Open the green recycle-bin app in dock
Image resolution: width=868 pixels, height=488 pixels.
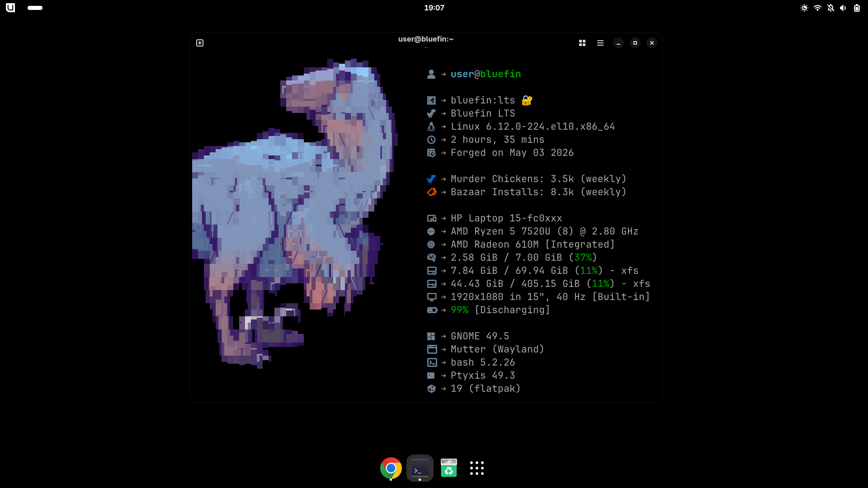tap(449, 468)
